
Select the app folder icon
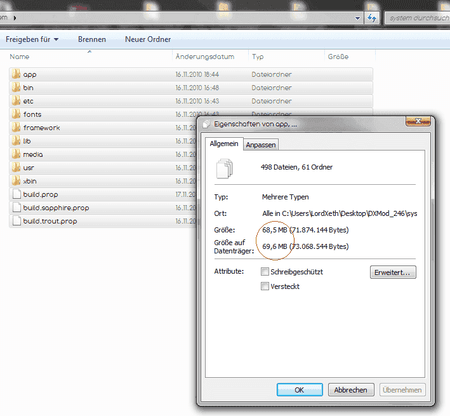[16, 74]
